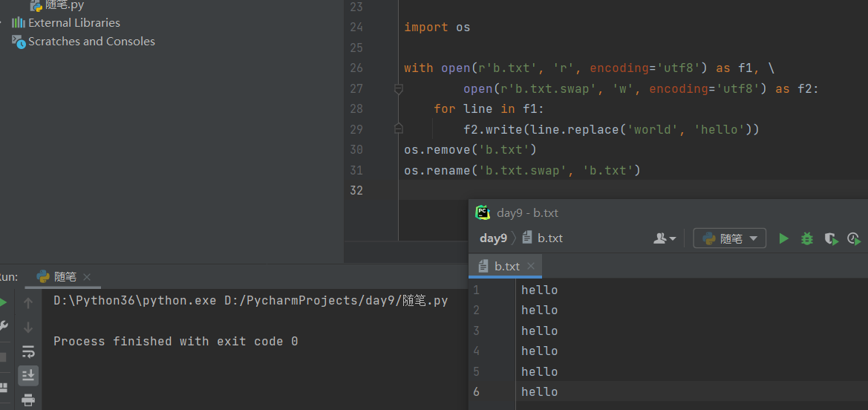Click the 'b.txt.swap' open call on line 27
The image size is (868, 410).
pos(641,88)
